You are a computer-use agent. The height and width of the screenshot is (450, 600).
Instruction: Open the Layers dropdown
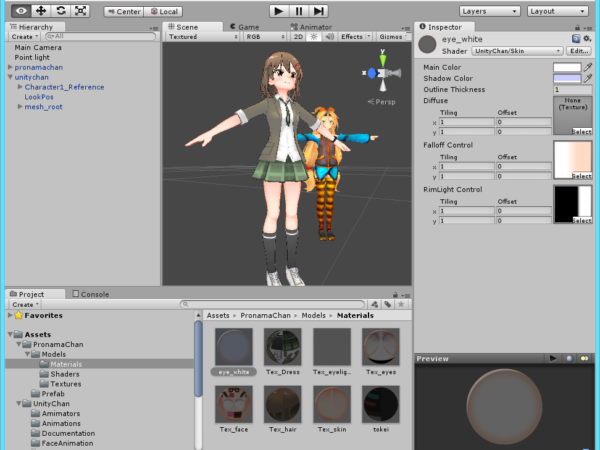[x=489, y=11]
